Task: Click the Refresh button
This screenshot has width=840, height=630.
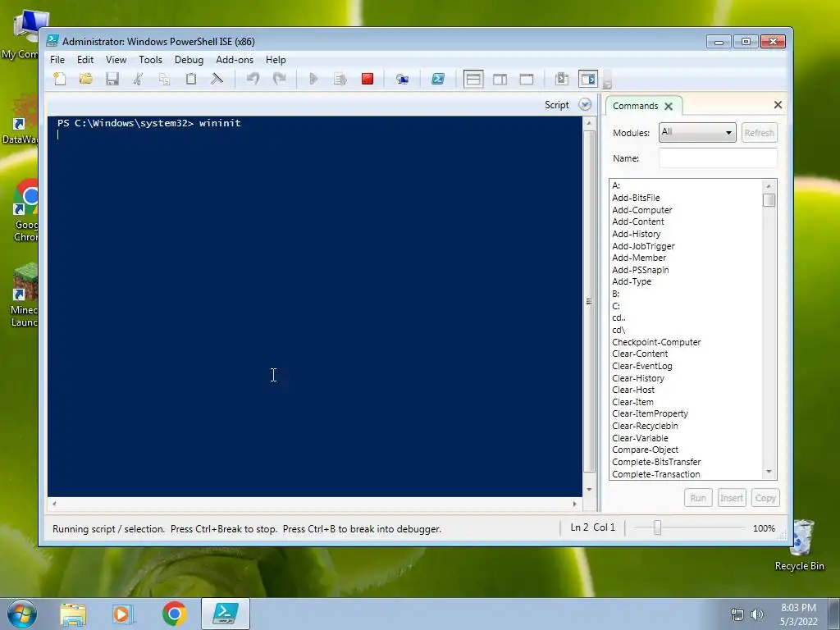Action: click(759, 132)
